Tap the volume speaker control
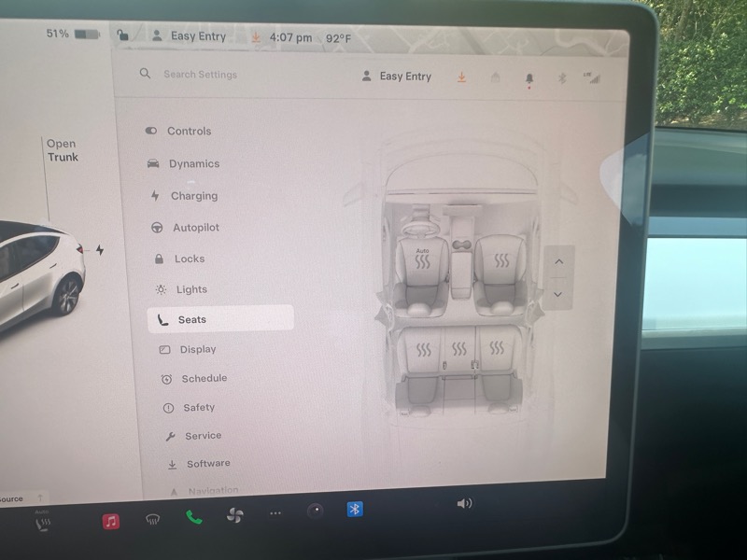This screenshot has width=747, height=560. click(x=464, y=503)
